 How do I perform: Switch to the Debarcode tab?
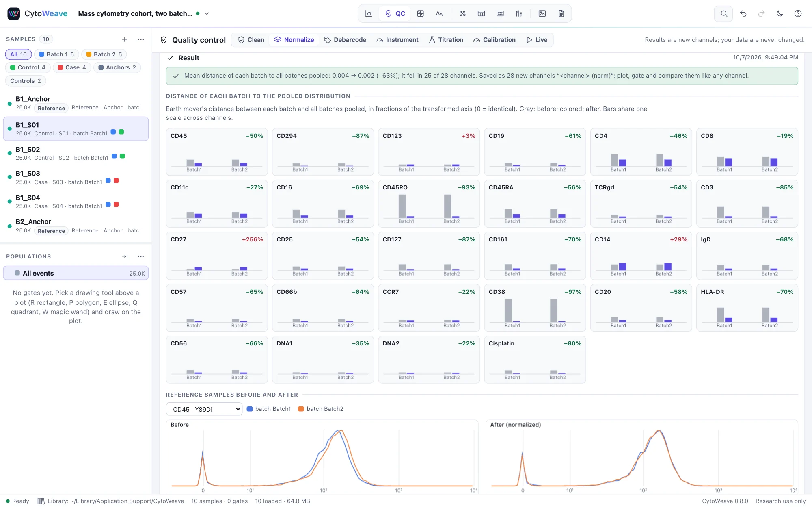pos(345,40)
